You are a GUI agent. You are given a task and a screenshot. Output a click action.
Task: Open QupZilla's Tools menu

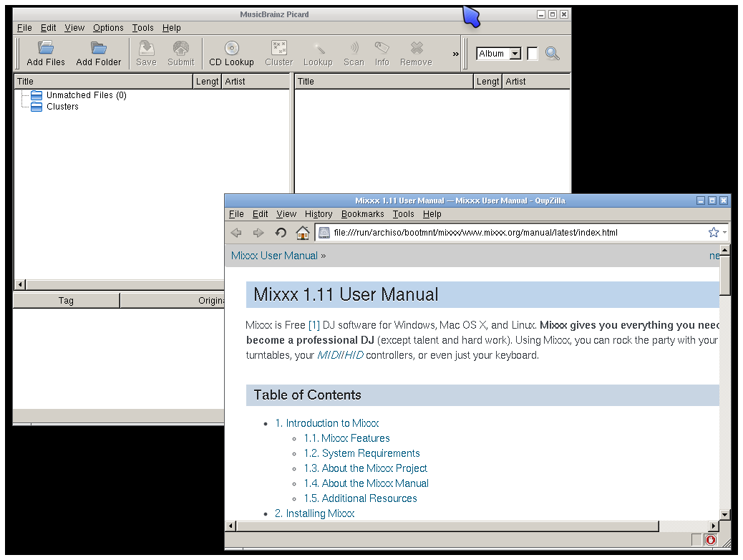click(x=403, y=214)
